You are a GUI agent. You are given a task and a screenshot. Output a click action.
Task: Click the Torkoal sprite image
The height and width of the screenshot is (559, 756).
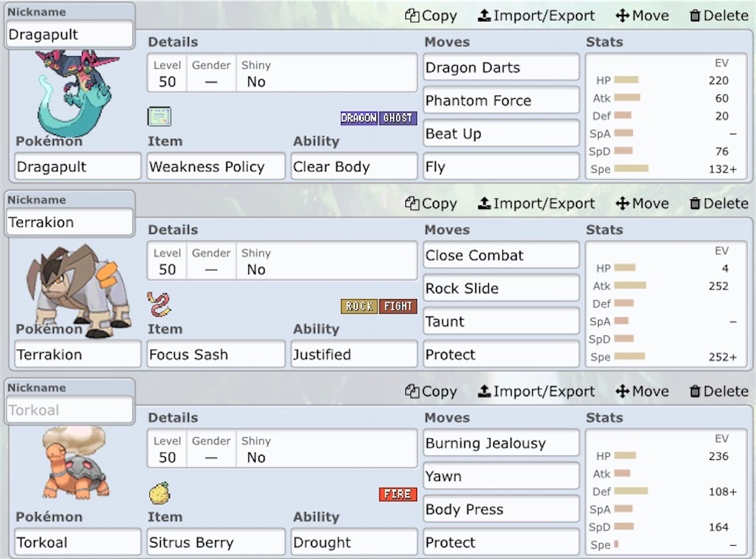coord(76,462)
